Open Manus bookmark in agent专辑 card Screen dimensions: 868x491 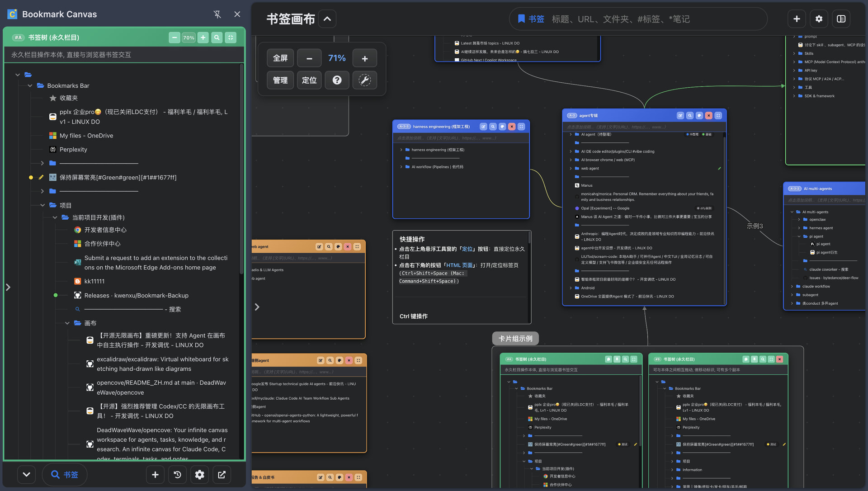(x=584, y=185)
